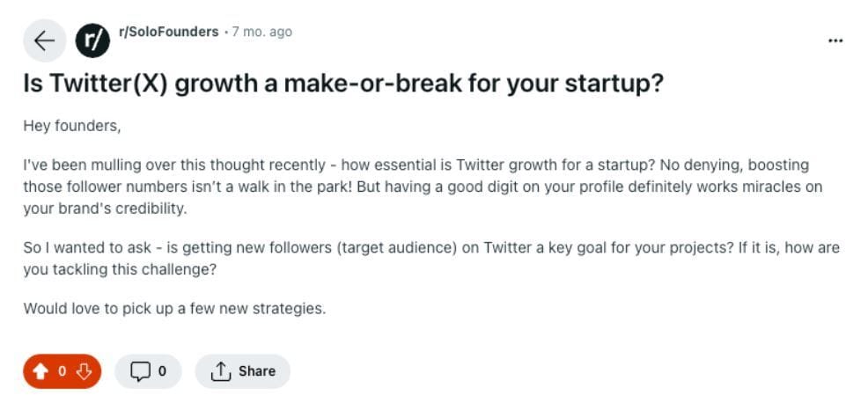Open the three-dot more options menu
Viewport: 868px width, 403px height.
click(x=835, y=40)
